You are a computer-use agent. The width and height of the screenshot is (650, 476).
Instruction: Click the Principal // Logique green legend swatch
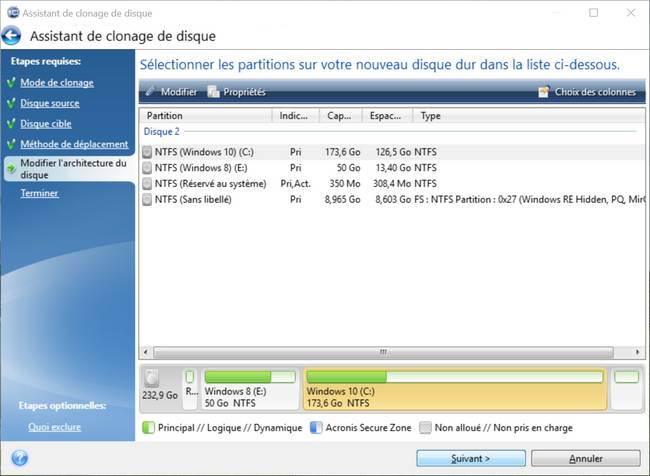pos(148,427)
